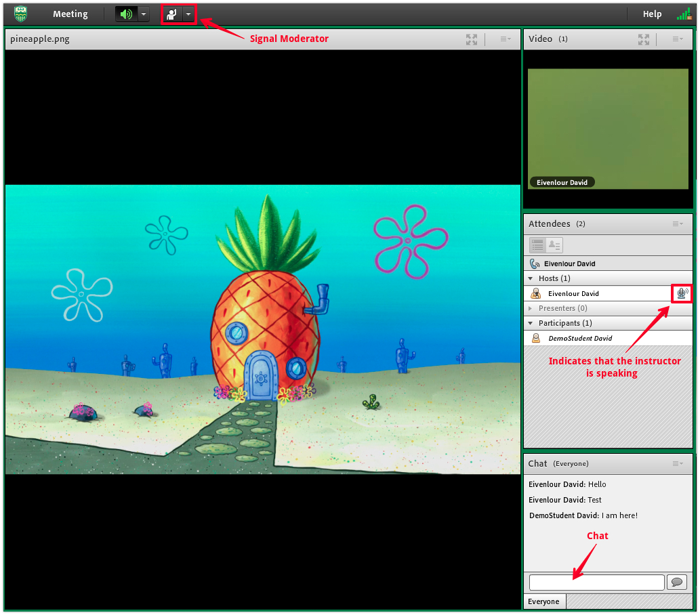700x615 pixels.
Task: Open the Meeting menu
Action: (x=70, y=14)
